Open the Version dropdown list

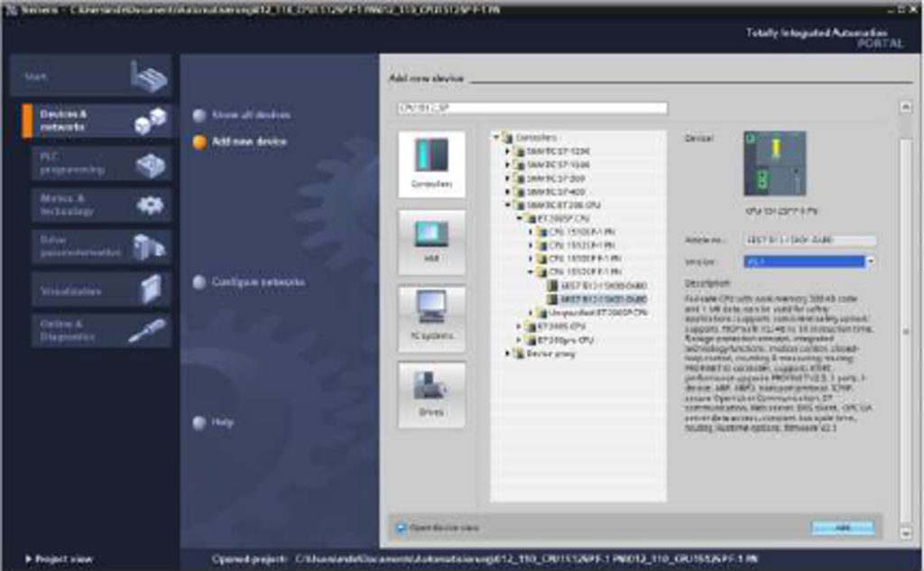pyautogui.click(x=871, y=262)
